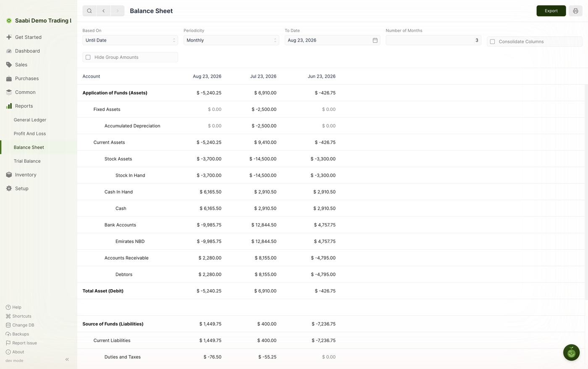Open the To Date calendar icon
This screenshot has height=369, width=588.
click(x=375, y=40)
